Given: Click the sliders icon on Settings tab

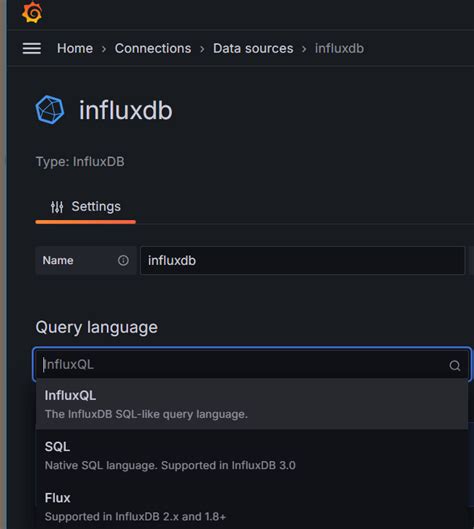Looking at the screenshot, I should (x=57, y=207).
